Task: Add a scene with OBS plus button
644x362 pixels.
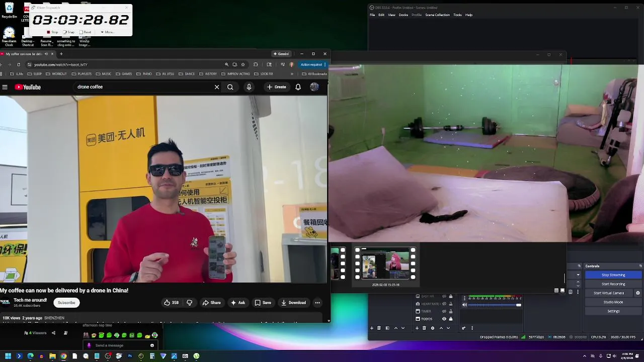Action: pyautogui.click(x=372, y=328)
